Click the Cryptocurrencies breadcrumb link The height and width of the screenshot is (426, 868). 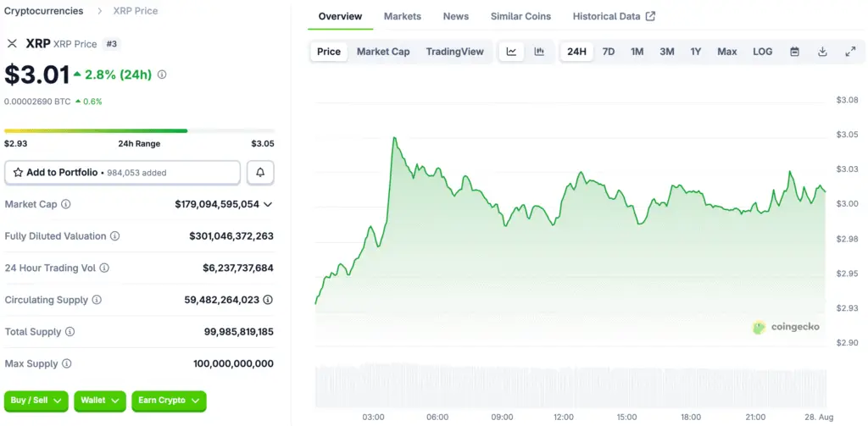tap(44, 10)
